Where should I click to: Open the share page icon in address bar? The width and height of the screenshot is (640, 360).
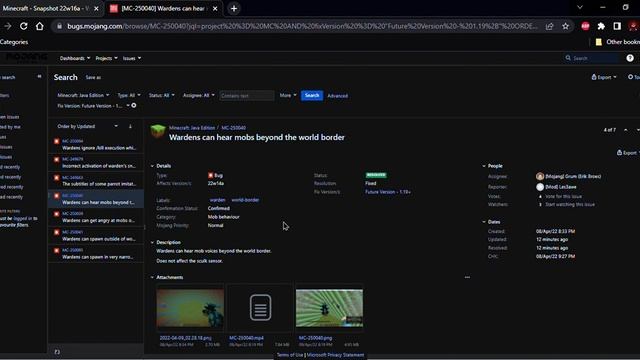(x=549, y=26)
